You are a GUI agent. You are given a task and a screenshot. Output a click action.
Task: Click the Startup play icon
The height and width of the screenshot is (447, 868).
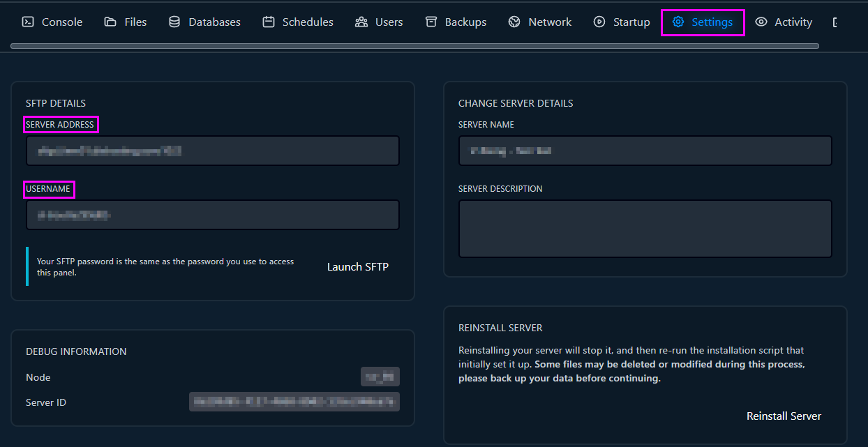[x=599, y=22]
